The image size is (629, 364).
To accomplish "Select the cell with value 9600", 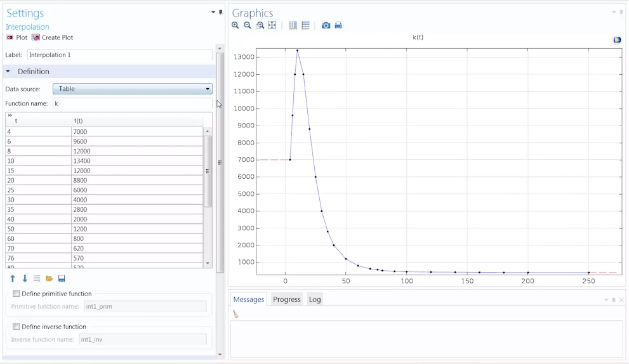I will coord(137,141).
